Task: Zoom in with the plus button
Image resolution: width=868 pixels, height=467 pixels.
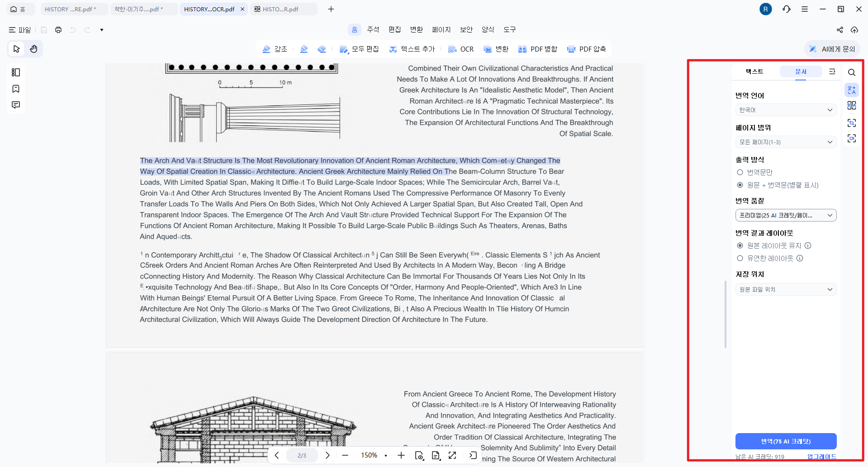Action: [x=401, y=455]
